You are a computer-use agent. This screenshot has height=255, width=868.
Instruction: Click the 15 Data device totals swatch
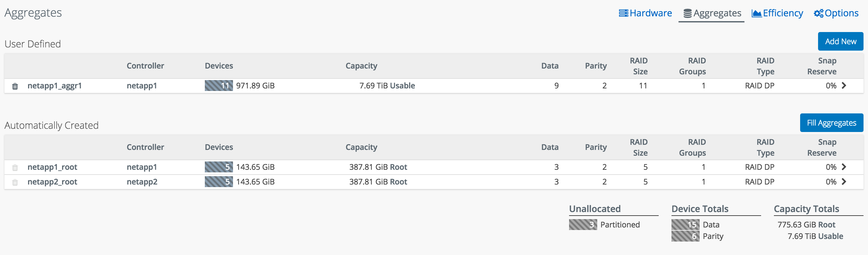[x=685, y=225]
